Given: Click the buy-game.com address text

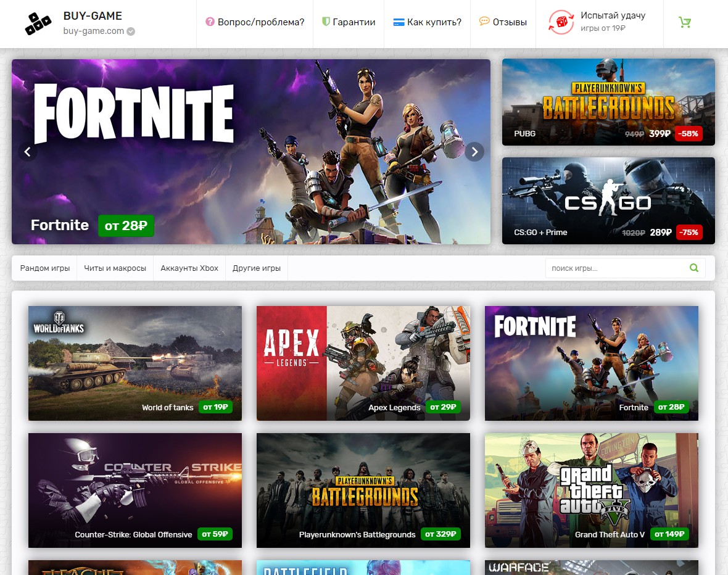Looking at the screenshot, I should point(93,31).
